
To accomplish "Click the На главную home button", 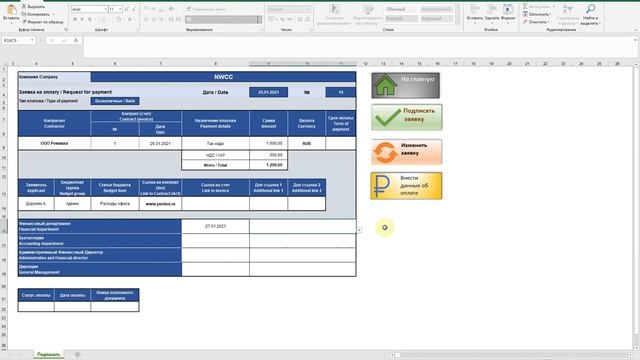I will pos(406,85).
